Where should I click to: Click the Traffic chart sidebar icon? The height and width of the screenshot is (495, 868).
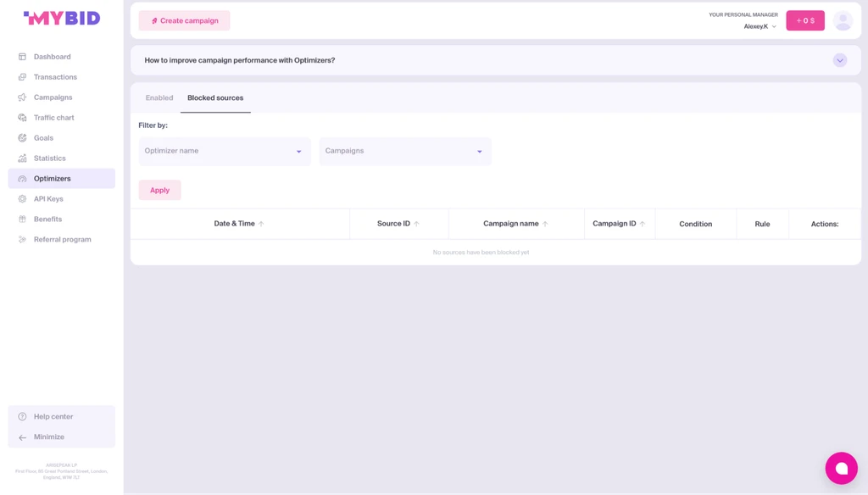[22, 117]
